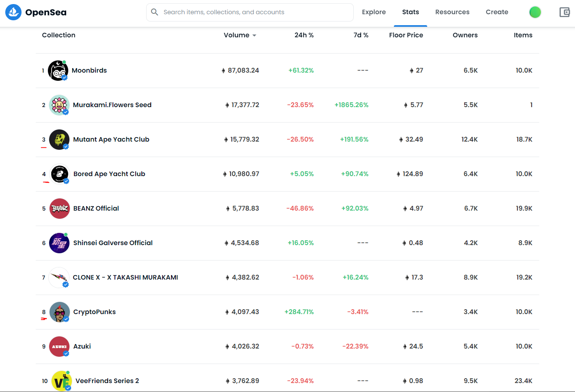Click CLONE X floor price 17.3
This screenshot has width=575, height=392.
(417, 278)
